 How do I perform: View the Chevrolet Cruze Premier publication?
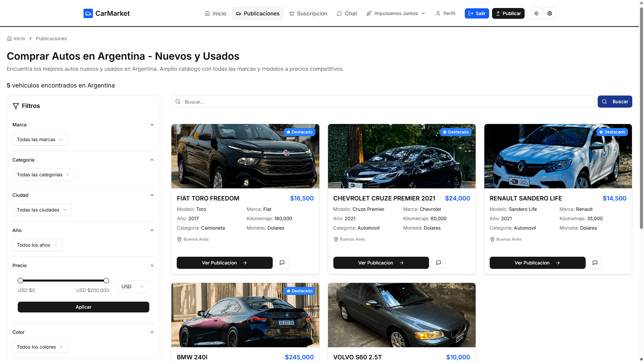(381, 263)
